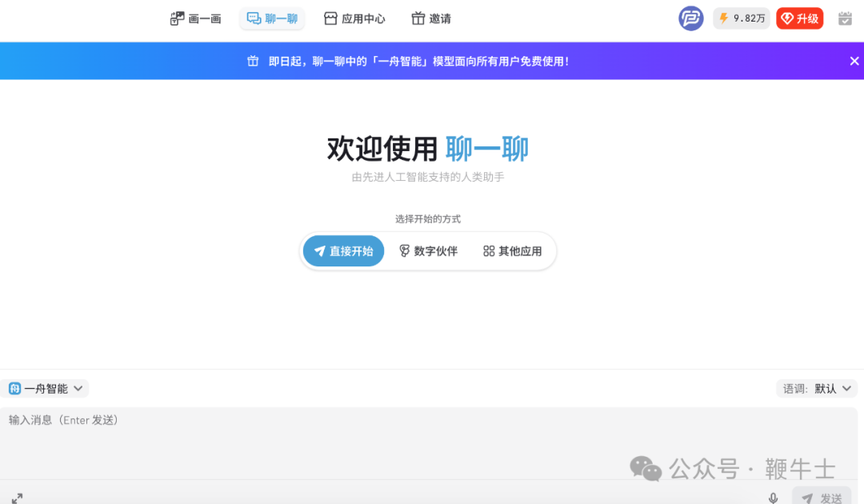Select the 画一画 drawing icon
This screenshot has height=504, width=864.
(x=177, y=18)
